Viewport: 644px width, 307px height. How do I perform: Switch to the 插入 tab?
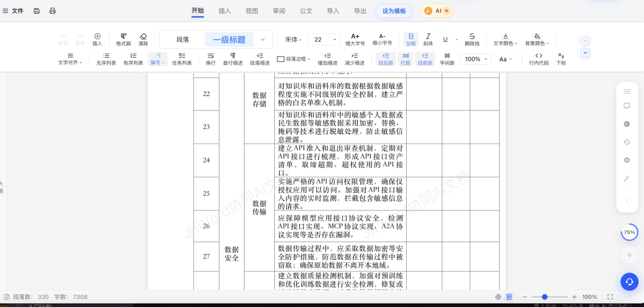[x=225, y=11]
